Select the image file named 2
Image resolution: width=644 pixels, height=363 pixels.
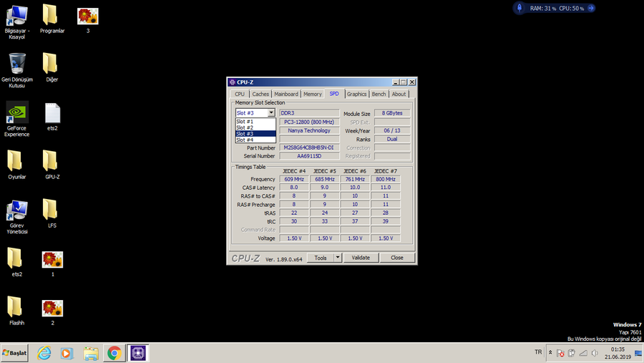[52, 311]
